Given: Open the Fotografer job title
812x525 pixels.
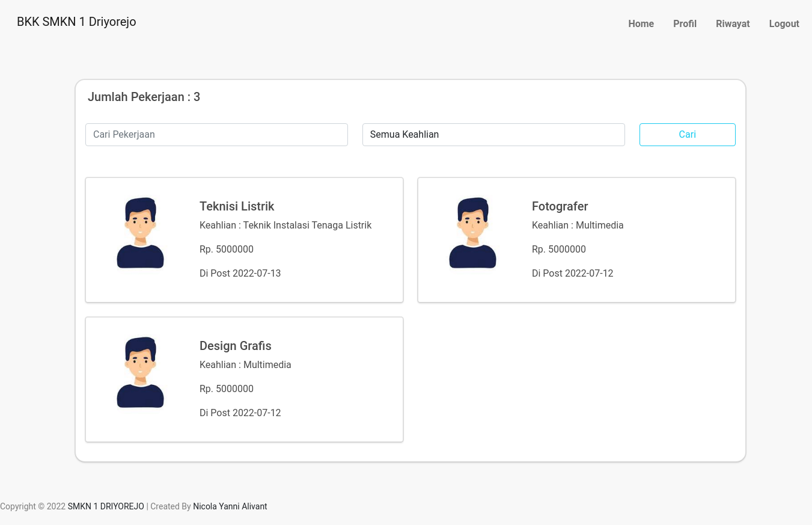Looking at the screenshot, I should [560, 206].
